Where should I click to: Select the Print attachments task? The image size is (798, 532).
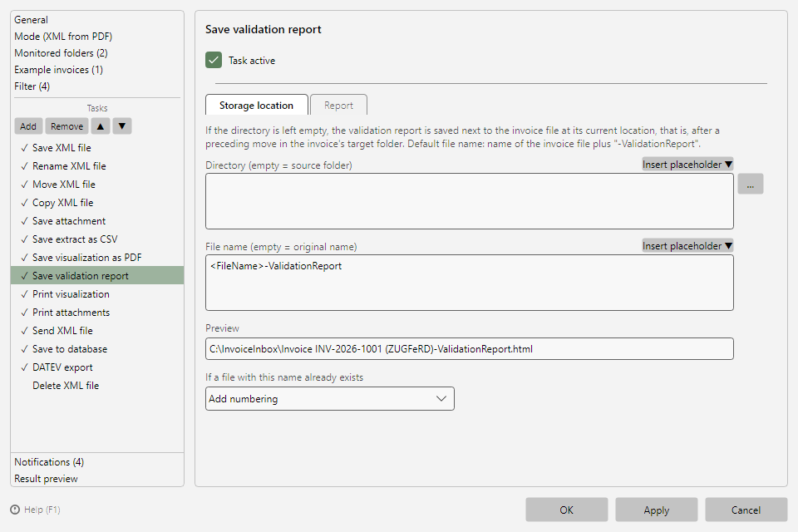point(96,313)
